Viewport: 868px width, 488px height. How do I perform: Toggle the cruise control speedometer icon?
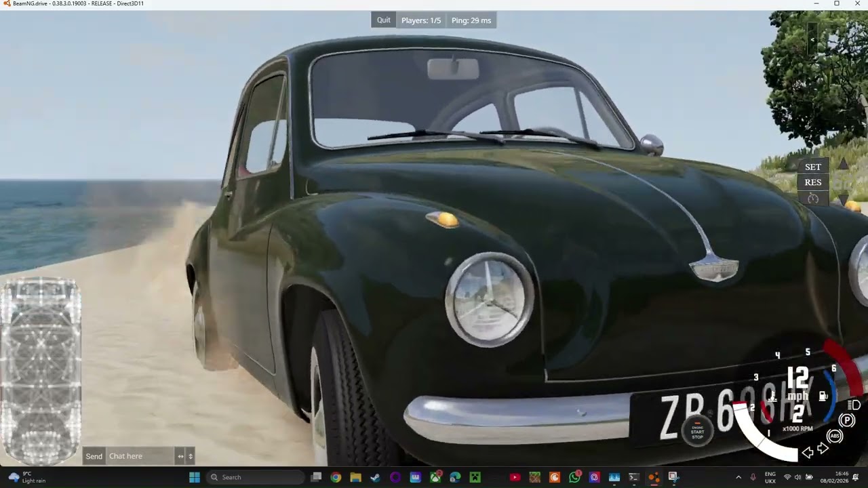813,198
